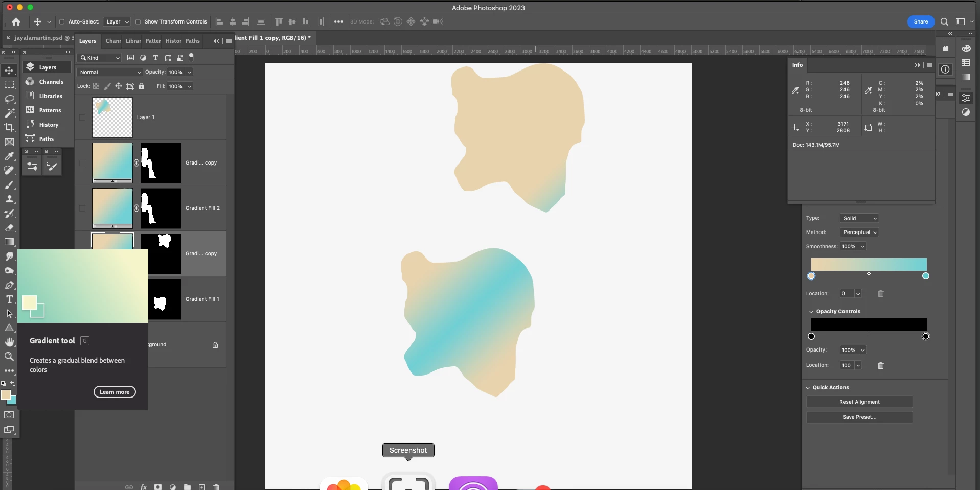
Task: Enable Show Transform Controls checkbox
Action: coord(138,22)
